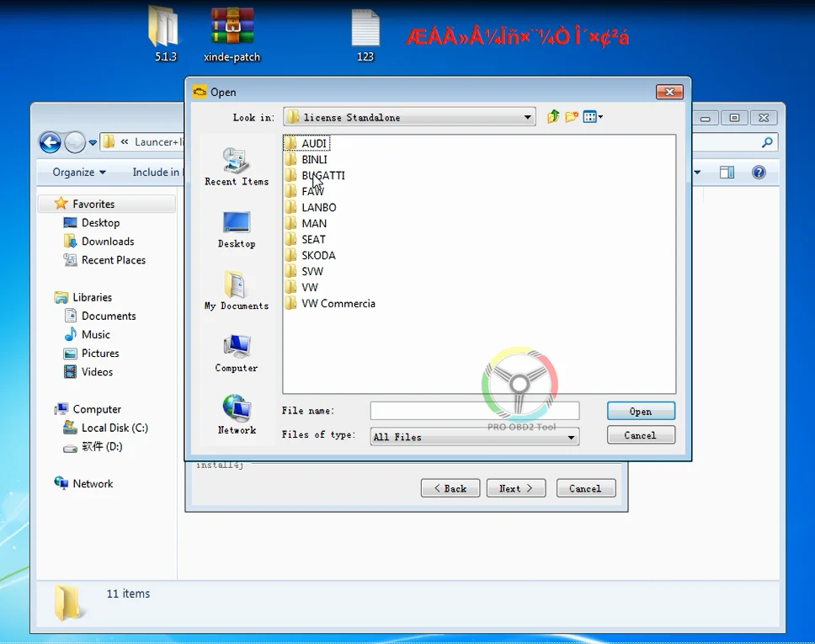Select the BUGATTI folder
Viewport: 815px width, 644px height.
[x=315, y=176]
